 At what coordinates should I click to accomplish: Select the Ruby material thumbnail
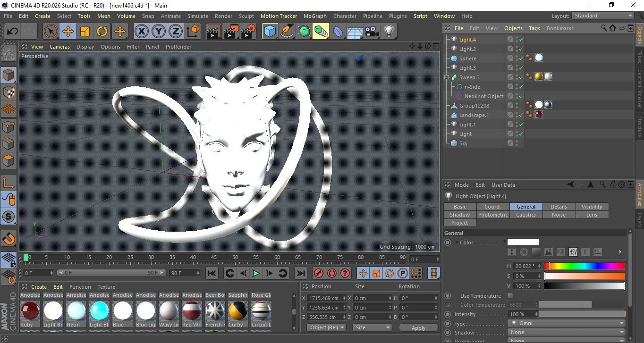click(x=30, y=310)
